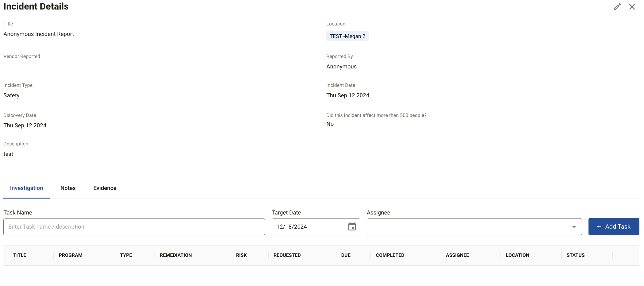The width and height of the screenshot is (644, 286).
Task: Select the TEST -Megan 2 location chip
Action: [x=347, y=36]
